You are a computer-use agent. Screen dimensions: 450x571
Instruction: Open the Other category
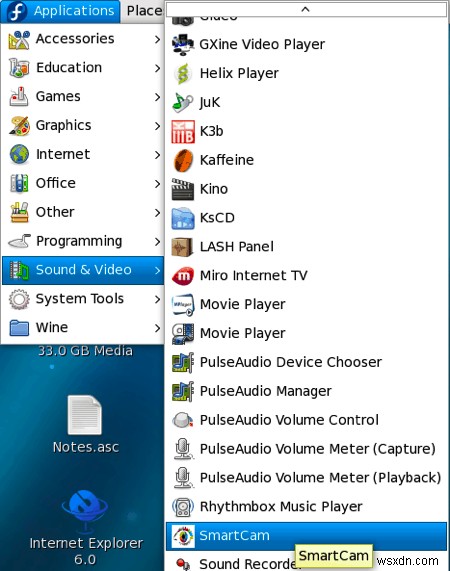coord(83,212)
